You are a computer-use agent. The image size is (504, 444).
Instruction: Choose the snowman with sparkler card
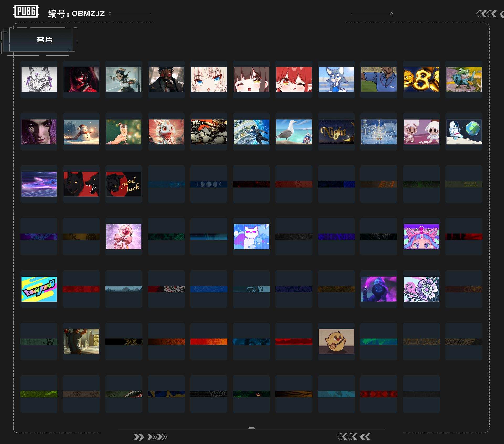(x=81, y=132)
